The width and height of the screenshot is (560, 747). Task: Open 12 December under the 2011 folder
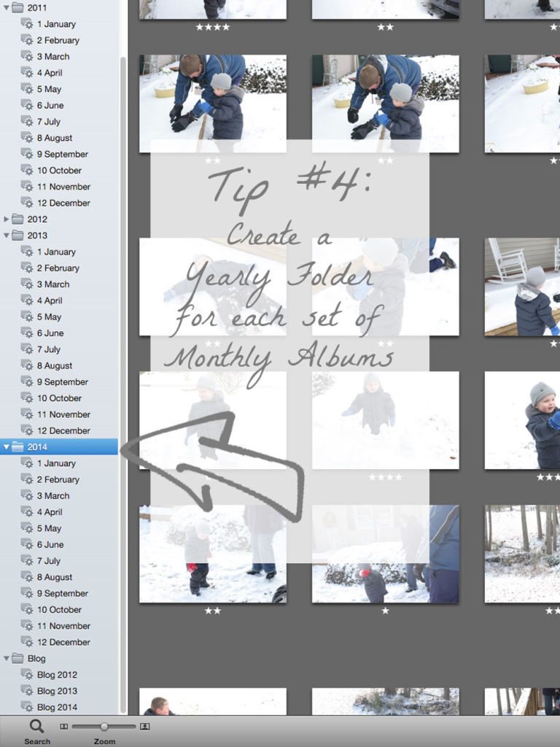coord(63,203)
